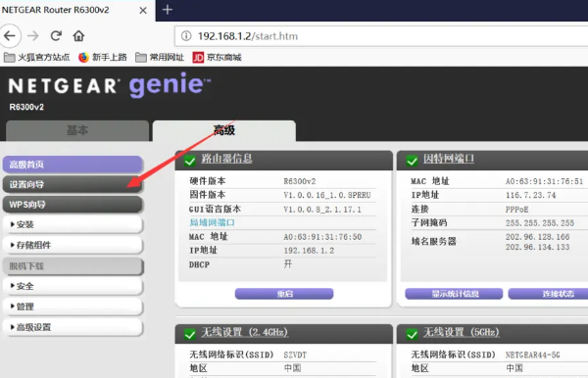This screenshot has width=588, height=378.
Task: Click the NETGEAR genie logo
Action: click(110, 85)
